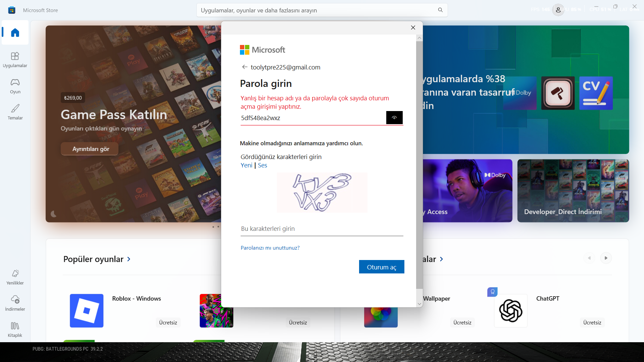Click the dialog vertical scrollbar thumb
The width and height of the screenshot is (644, 362).
(x=419, y=165)
